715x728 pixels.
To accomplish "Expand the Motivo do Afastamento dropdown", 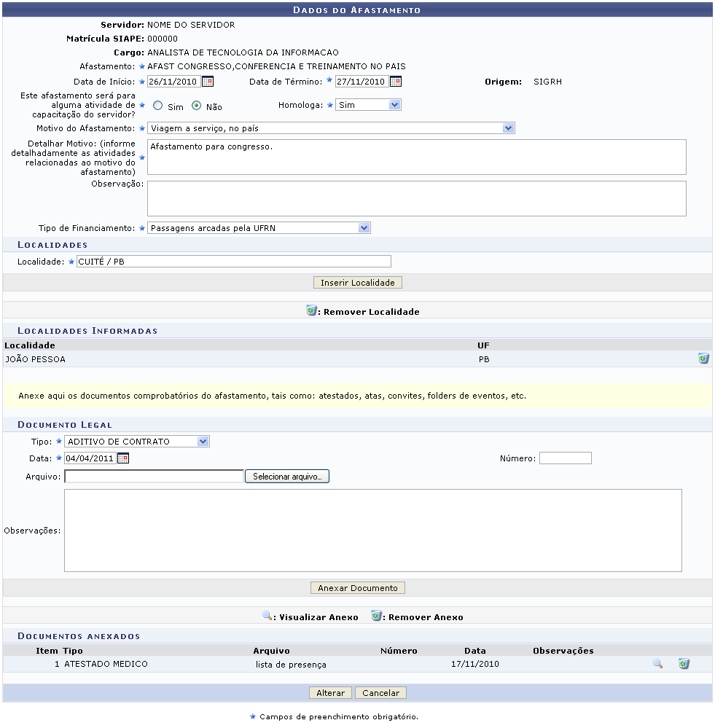I will [331, 128].
